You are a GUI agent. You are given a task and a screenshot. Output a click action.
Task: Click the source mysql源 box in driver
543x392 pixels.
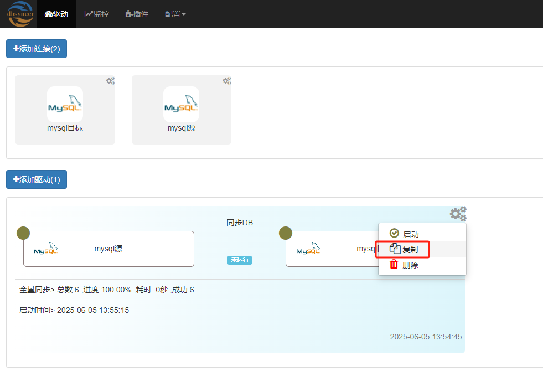[x=108, y=249]
